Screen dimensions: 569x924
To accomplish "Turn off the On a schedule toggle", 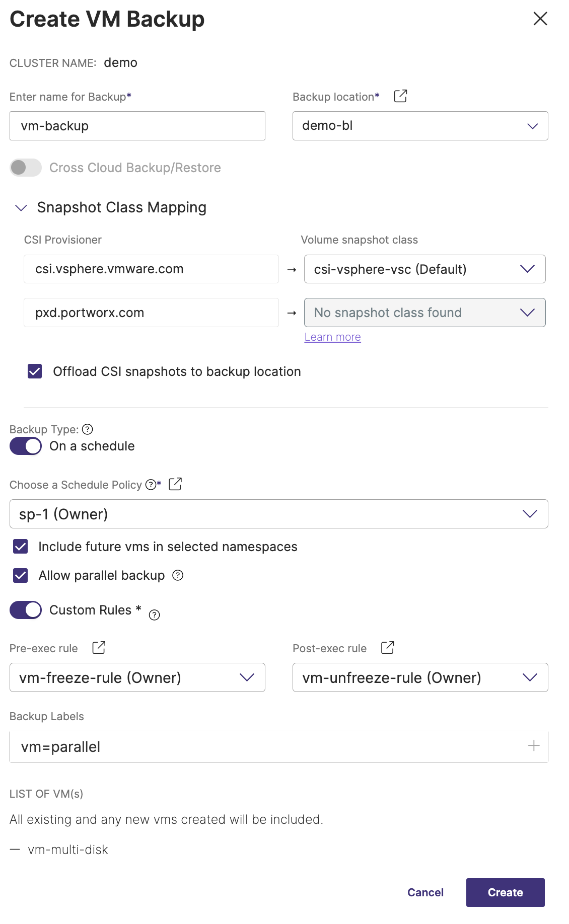I will pyautogui.click(x=26, y=446).
